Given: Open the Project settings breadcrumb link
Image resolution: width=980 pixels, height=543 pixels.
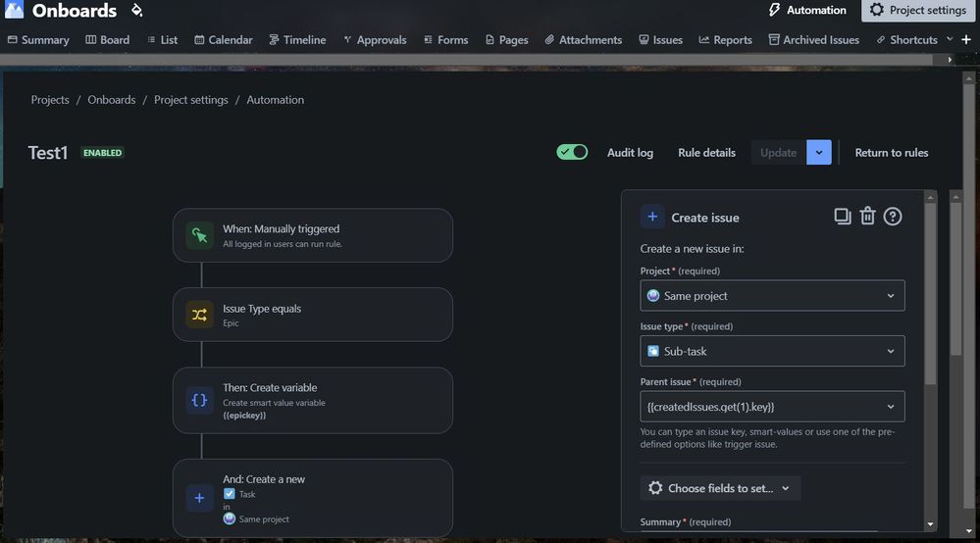Looking at the screenshot, I should [x=190, y=100].
